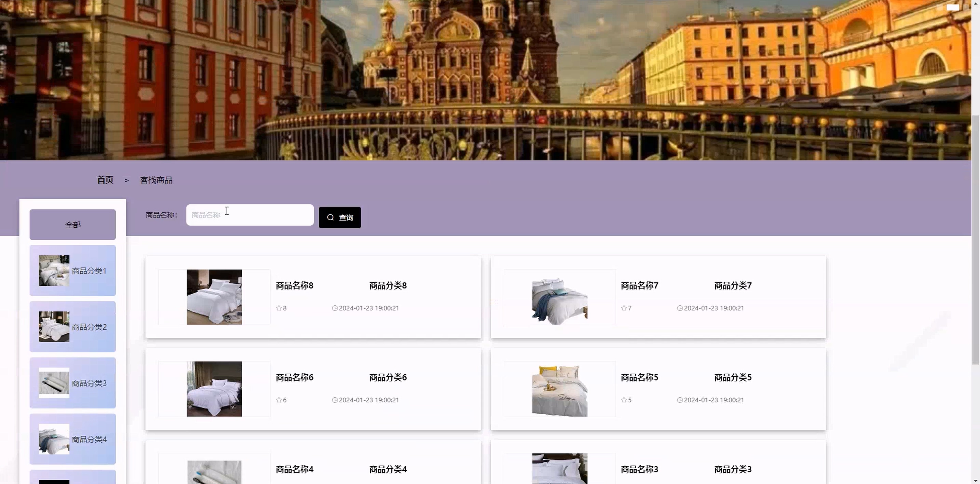980x484 pixels.
Task: Click timestamp on 商品名称8 card
Action: tap(369, 308)
